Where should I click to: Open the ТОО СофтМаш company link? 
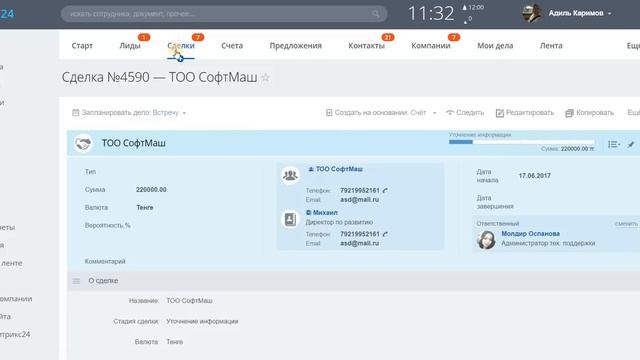coord(339,169)
